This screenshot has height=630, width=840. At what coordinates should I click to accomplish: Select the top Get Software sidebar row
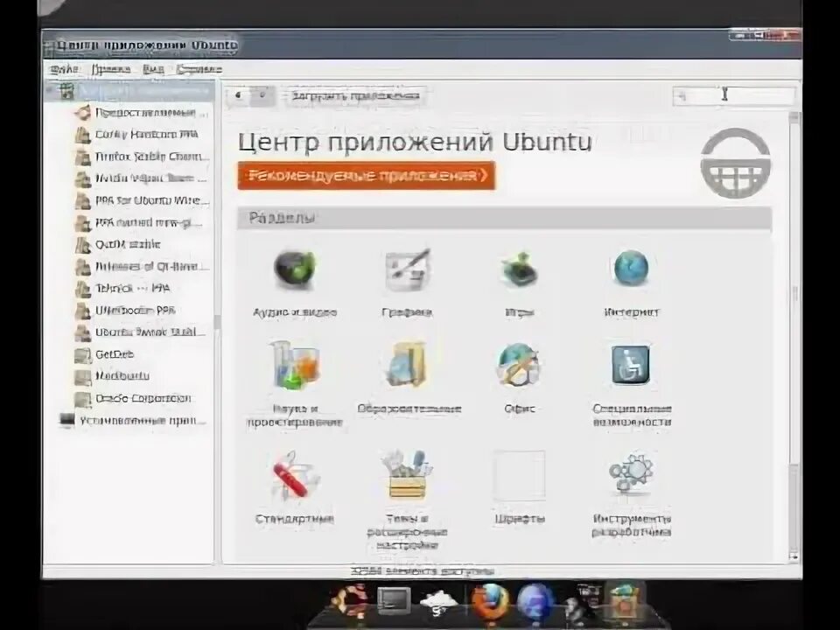tap(129, 91)
